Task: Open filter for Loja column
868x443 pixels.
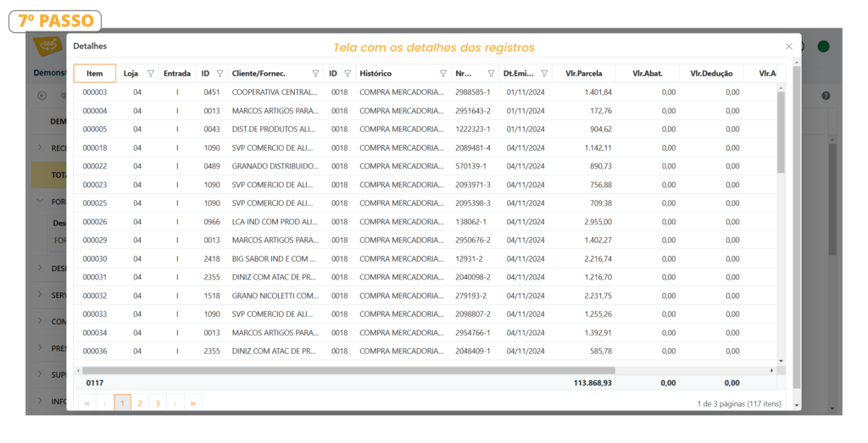Action: [x=151, y=74]
